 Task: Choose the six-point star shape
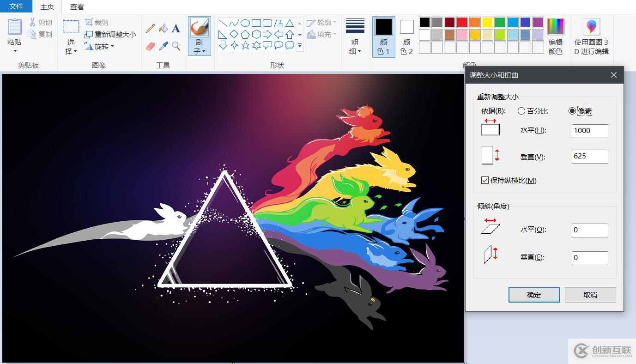click(x=256, y=45)
